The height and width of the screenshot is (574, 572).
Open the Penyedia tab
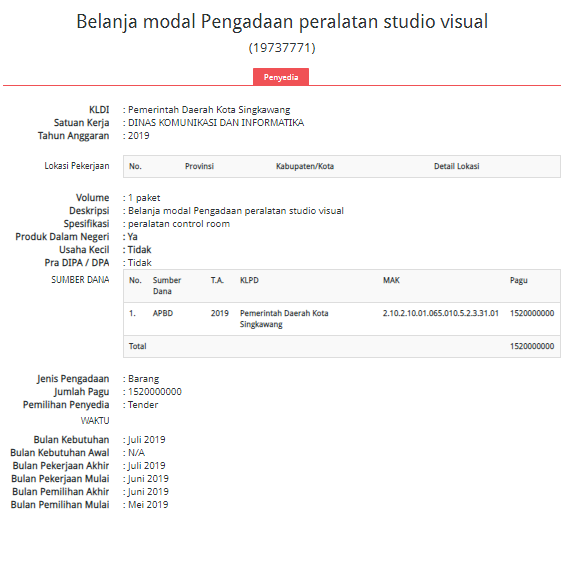[x=281, y=77]
